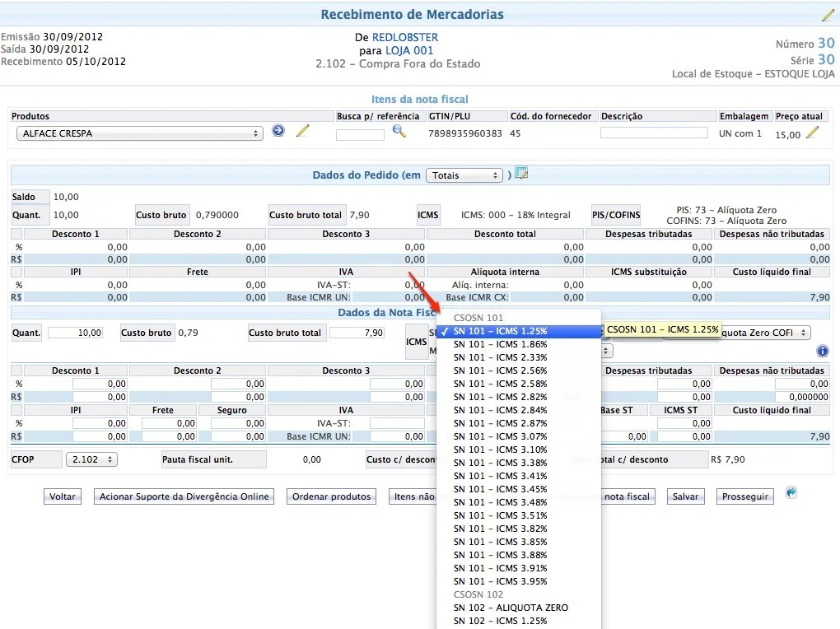Pick SN 101 - ICMS 3.95% option
The width and height of the screenshot is (840, 629).
coord(500,581)
